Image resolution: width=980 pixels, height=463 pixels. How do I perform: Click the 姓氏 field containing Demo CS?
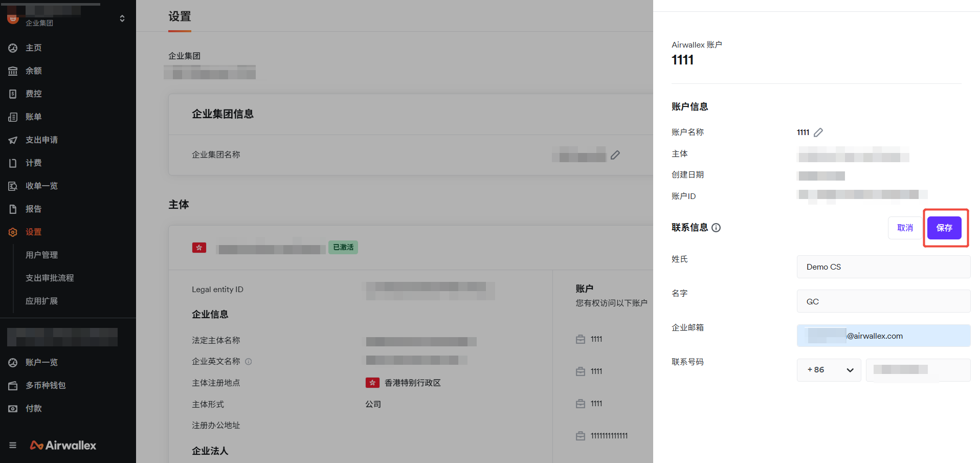point(883,267)
